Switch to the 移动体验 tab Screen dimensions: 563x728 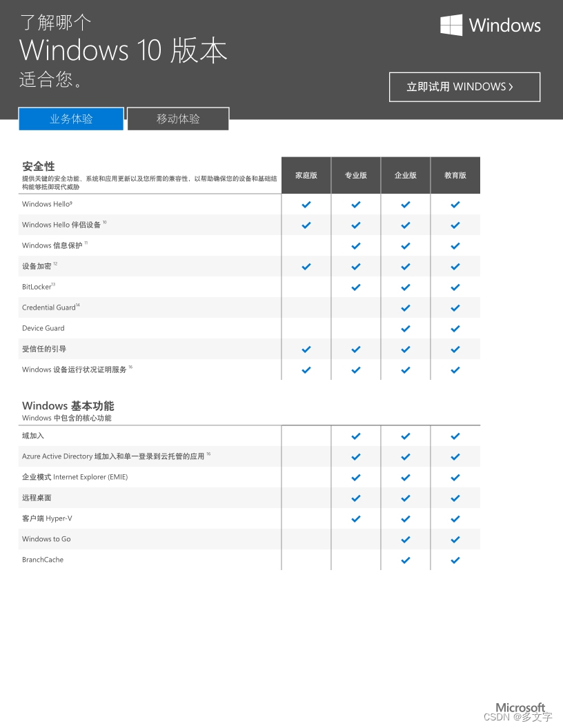(x=178, y=119)
